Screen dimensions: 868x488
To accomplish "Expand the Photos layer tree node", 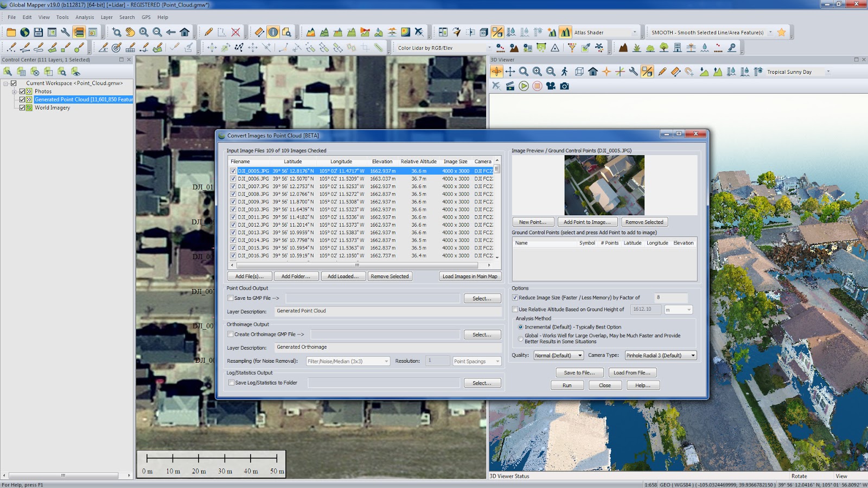I will [15, 92].
